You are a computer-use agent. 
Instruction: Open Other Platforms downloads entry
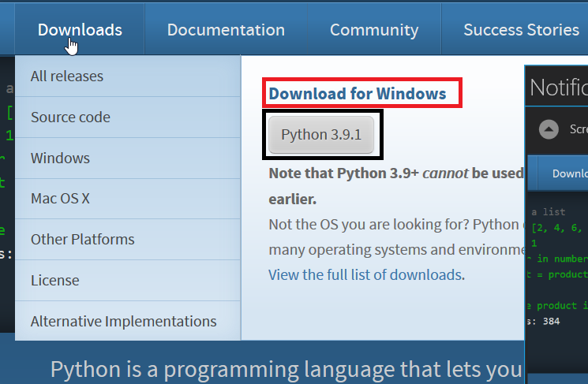128,240
